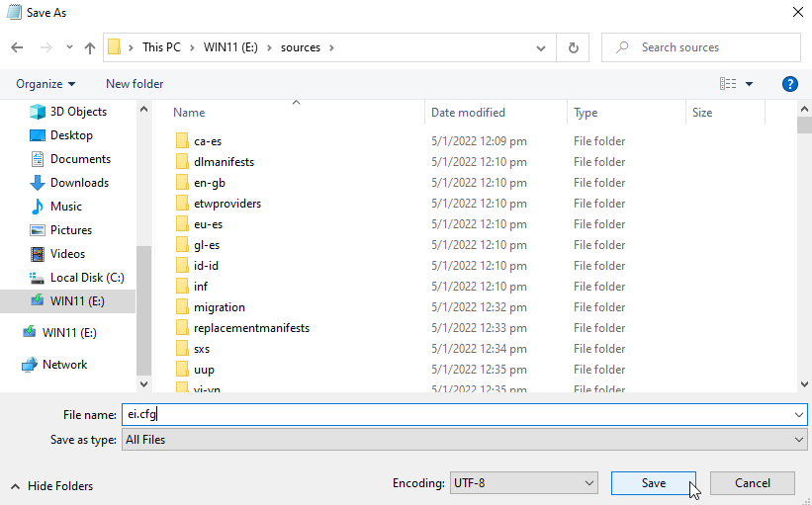This screenshot has width=812, height=505.
Task: Select the Music folder icon in sidebar
Action: click(x=38, y=207)
